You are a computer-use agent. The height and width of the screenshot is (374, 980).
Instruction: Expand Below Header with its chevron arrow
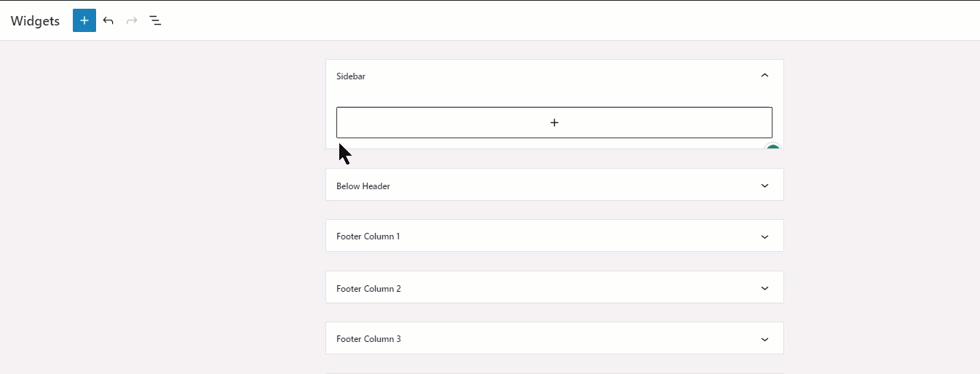click(x=764, y=186)
